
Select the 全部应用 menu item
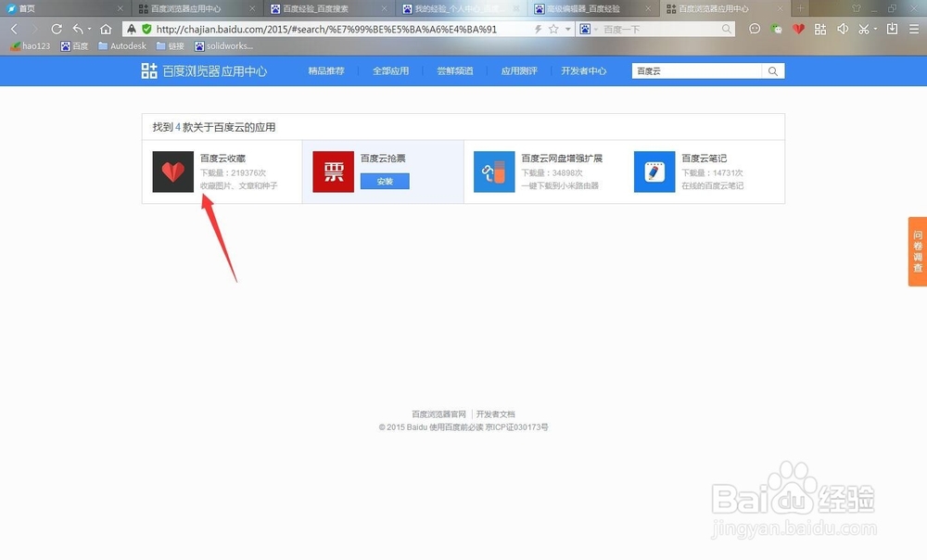click(x=390, y=70)
